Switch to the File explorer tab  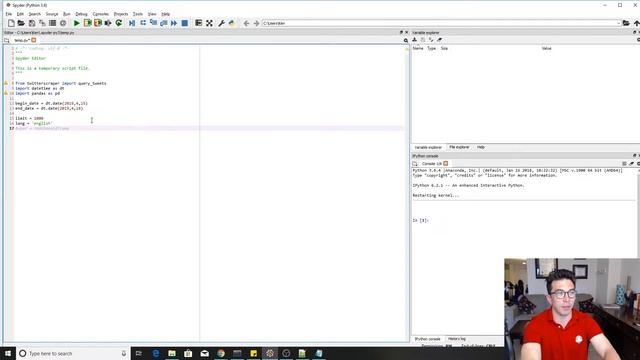click(459, 147)
